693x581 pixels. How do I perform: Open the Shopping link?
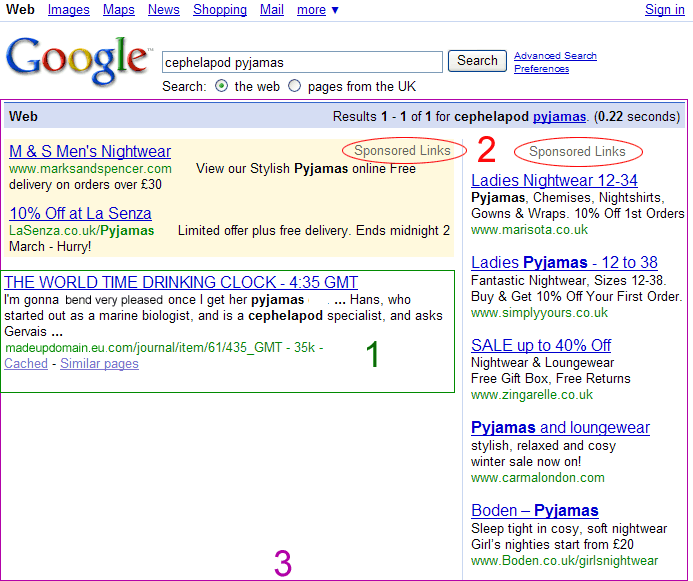point(220,9)
